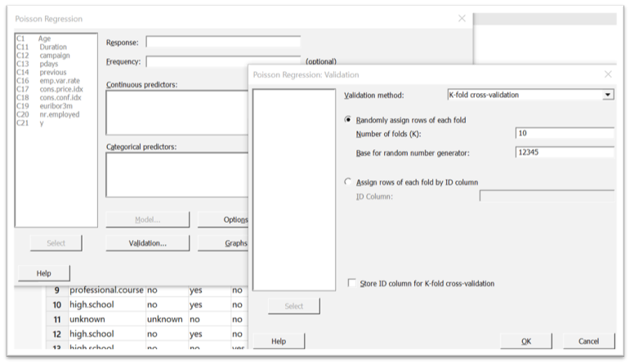
Task: Close the Poisson Regression dialog
Action: click(462, 19)
